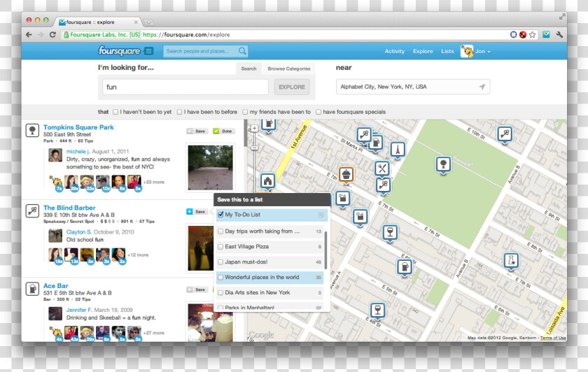Open the Tompkins Square Park venue link
Image resolution: width=588 pixels, height=372 pixels.
point(78,127)
